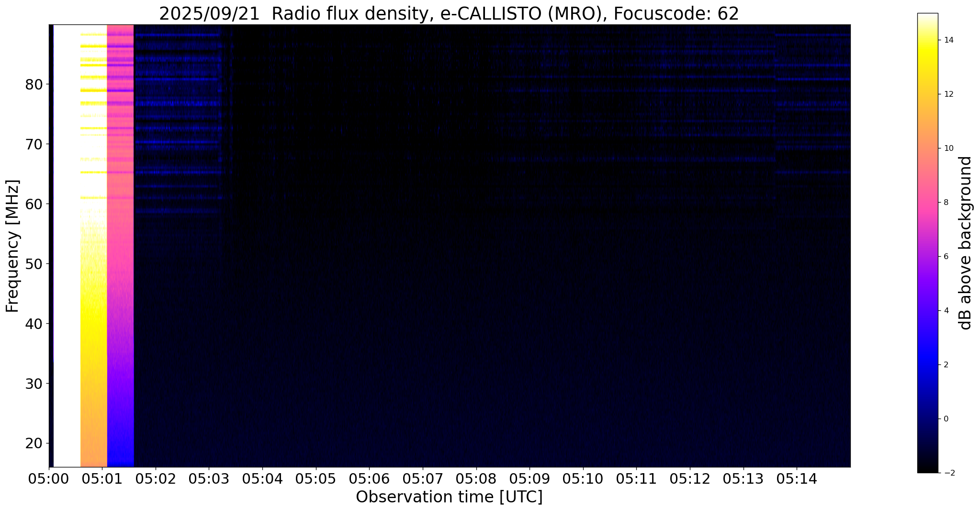Click the 05:04 time tick label

[262, 479]
